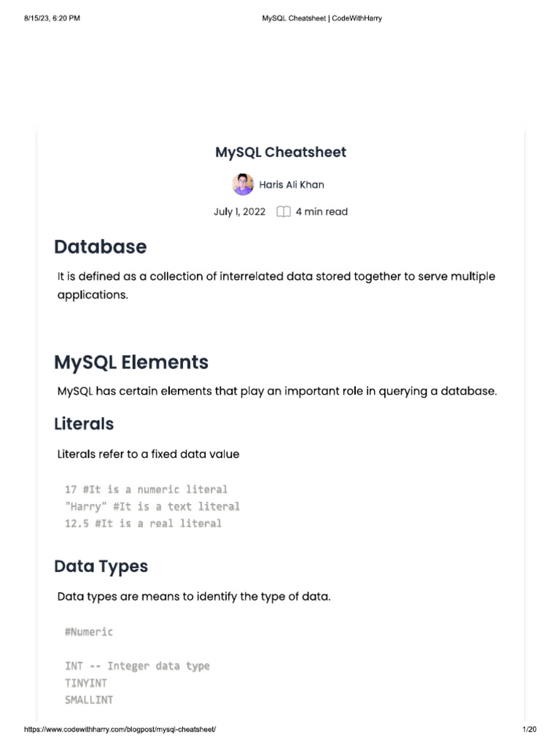Viewport: 560px width, 747px height.
Task: Click the "4 min read" label
Action: [322, 212]
